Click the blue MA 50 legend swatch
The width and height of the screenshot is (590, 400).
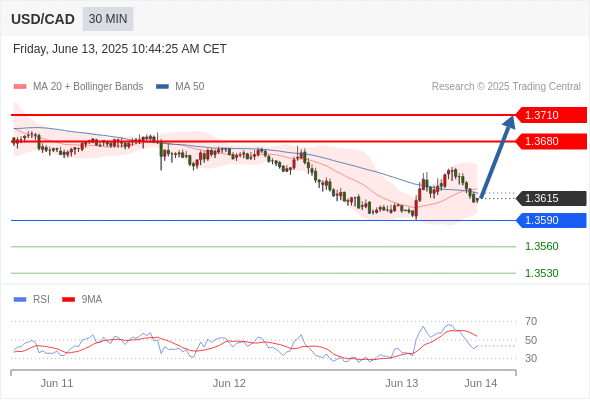click(162, 87)
